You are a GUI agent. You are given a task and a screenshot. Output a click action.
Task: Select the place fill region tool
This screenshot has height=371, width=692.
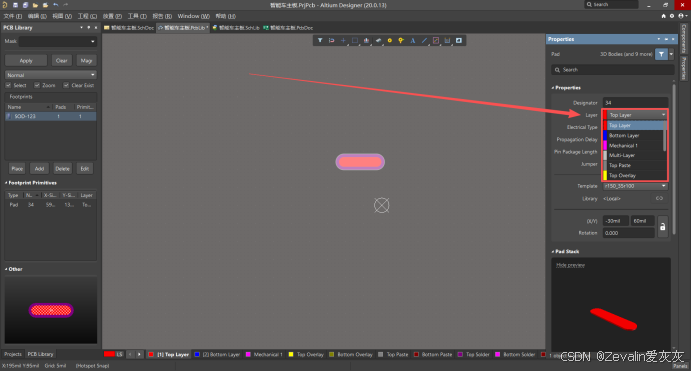pos(459,40)
